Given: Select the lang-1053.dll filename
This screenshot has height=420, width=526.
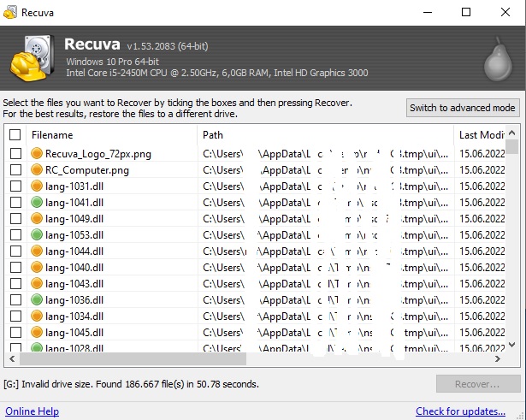Looking at the screenshot, I should click(74, 235).
